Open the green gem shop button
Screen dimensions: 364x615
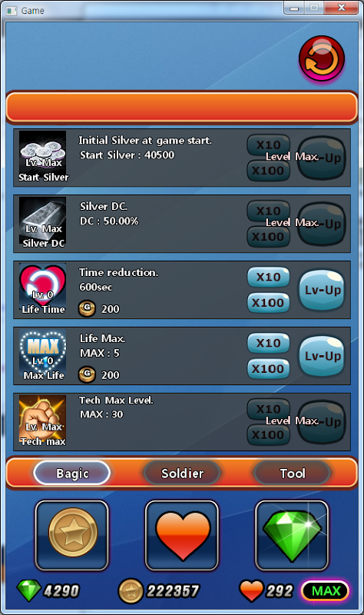[292, 535]
